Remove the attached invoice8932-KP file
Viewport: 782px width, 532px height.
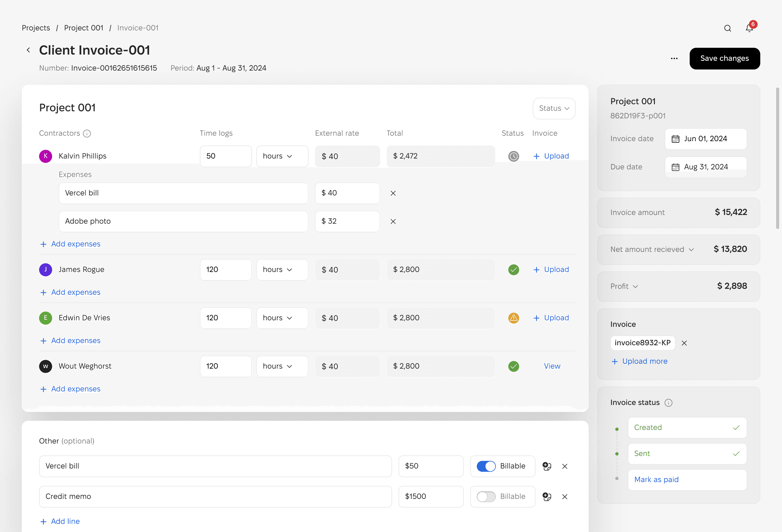coord(684,343)
